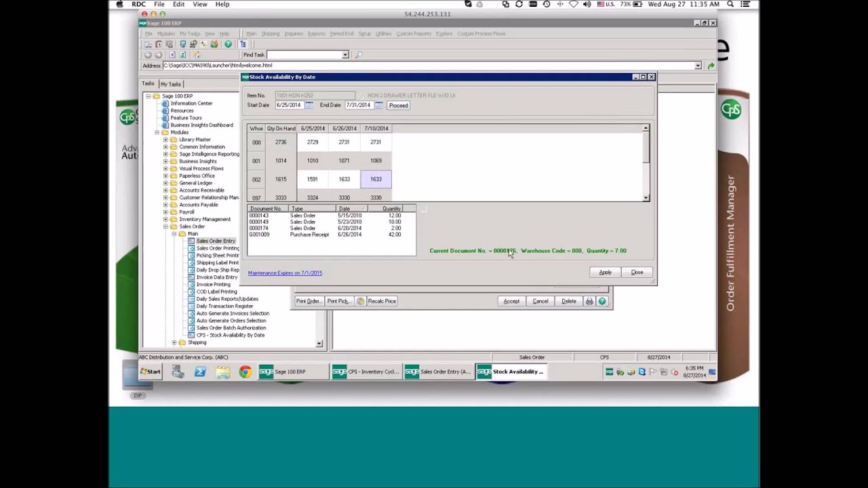Open the Modules menu in Sage 100 ERP
Image resolution: width=868 pixels, height=488 pixels.
click(166, 33)
